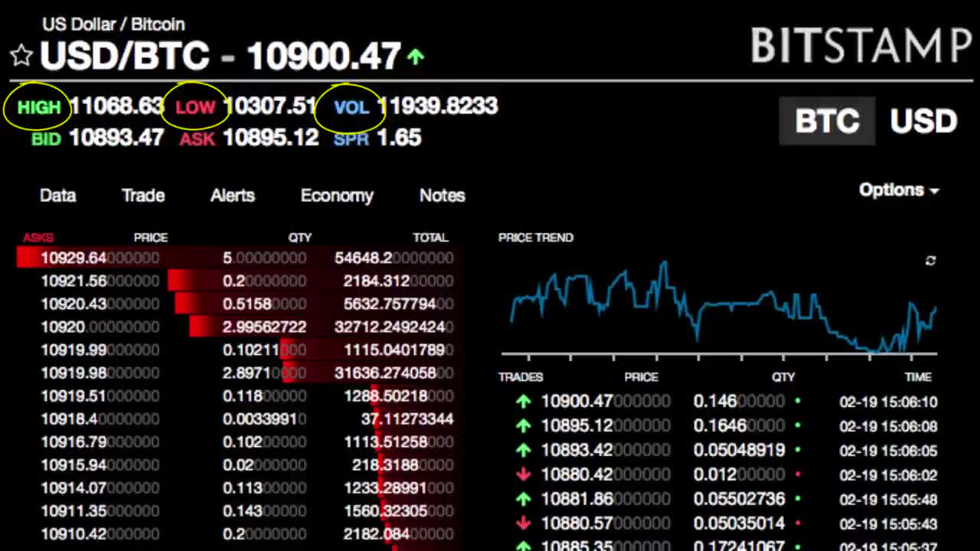Screen dimensions: 980x551
Task: Click the ASKS column header
Action: click(38, 237)
